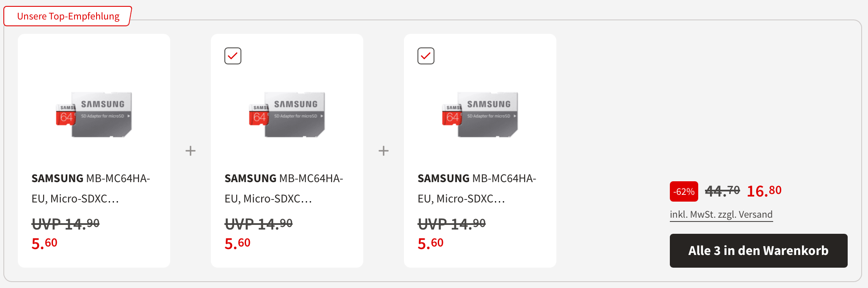Open the second SAMSUNG MB-MC64HA-EU product title
Viewport: 868px width, 288px height.
pyautogui.click(x=284, y=188)
